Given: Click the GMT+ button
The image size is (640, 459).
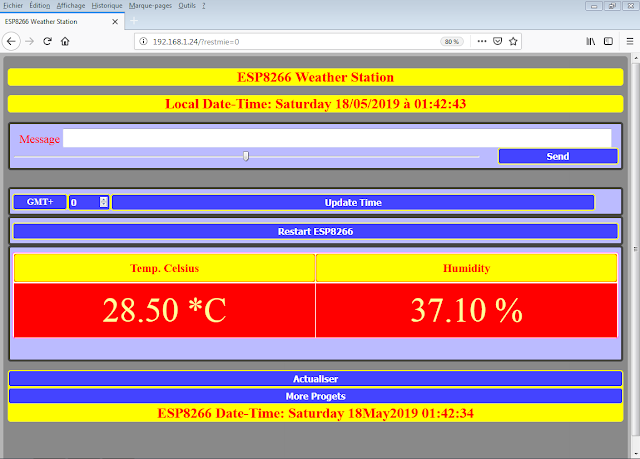Looking at the screenshot, I should pyautogui.click(x=40, y=202).
